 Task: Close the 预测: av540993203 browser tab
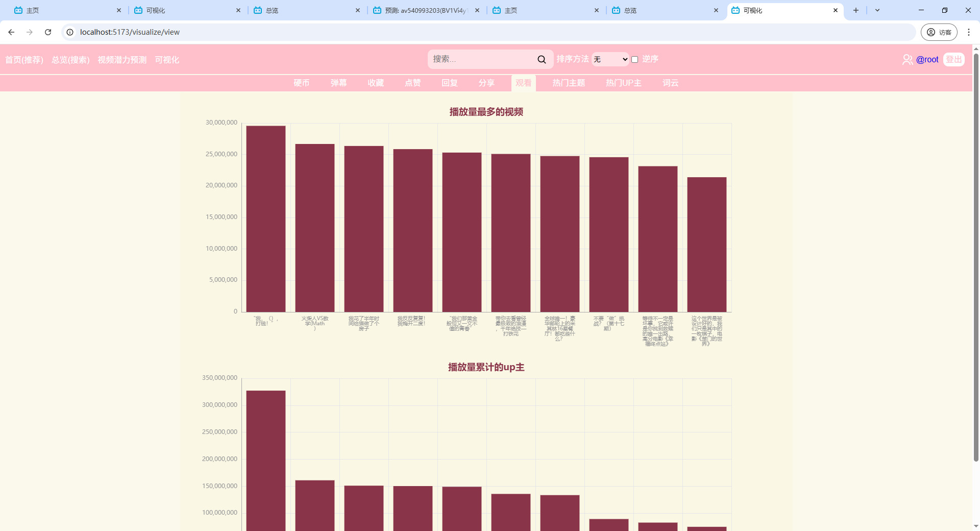coord(477,10)
